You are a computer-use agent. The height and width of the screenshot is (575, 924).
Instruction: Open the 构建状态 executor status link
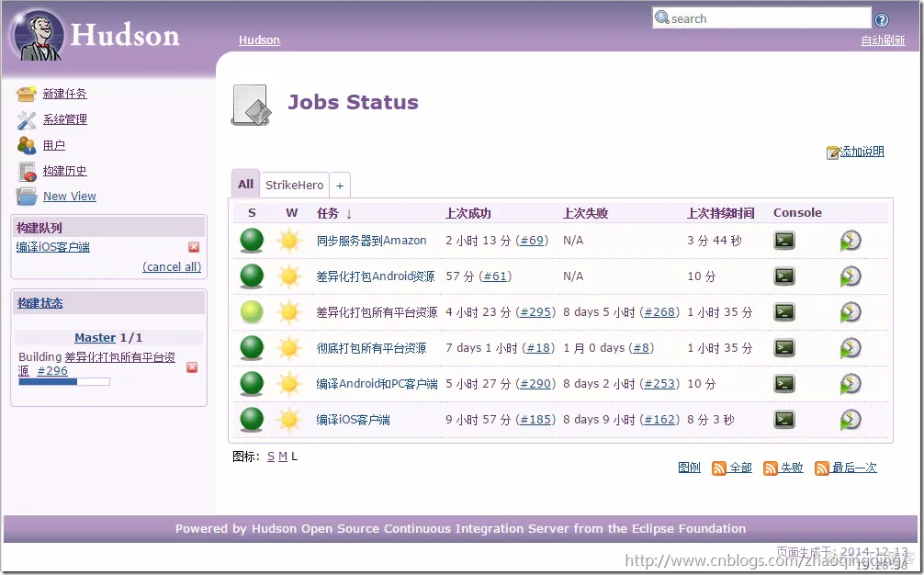click(x=40, y=303)
